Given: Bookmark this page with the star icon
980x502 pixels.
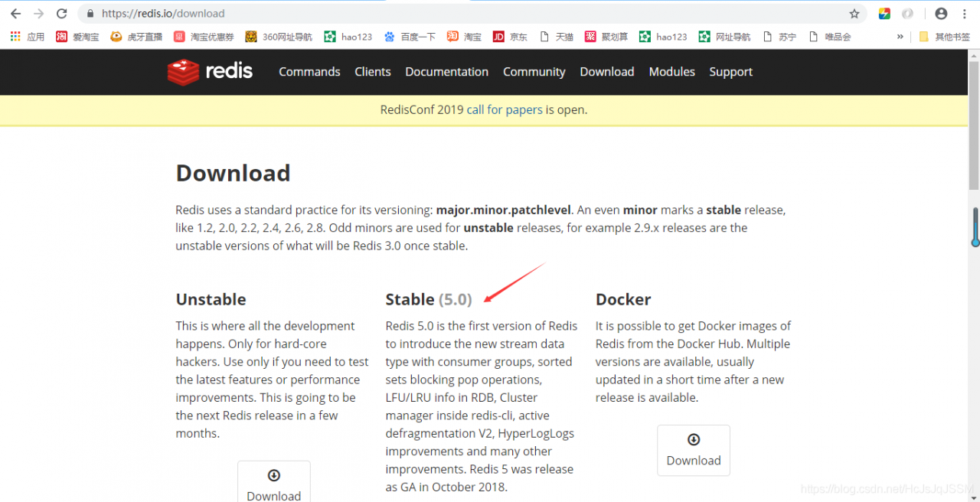Looking at the screenshot, I should click(854, 14).
